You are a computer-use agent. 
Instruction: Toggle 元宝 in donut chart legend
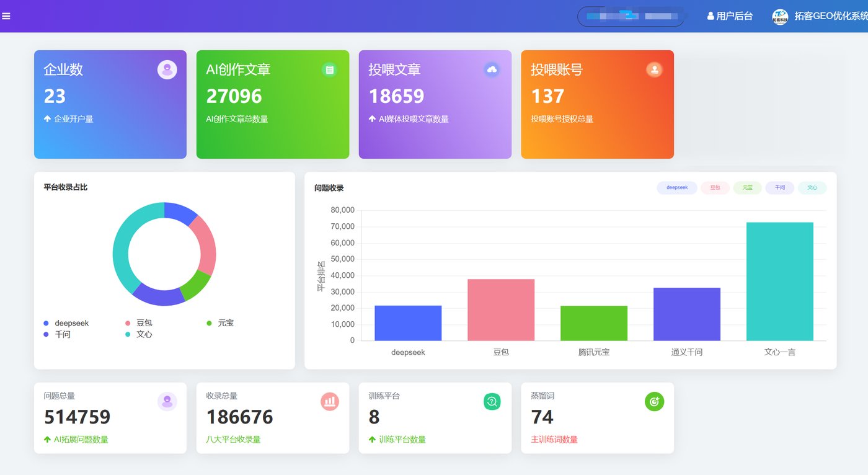pos(220,323)
